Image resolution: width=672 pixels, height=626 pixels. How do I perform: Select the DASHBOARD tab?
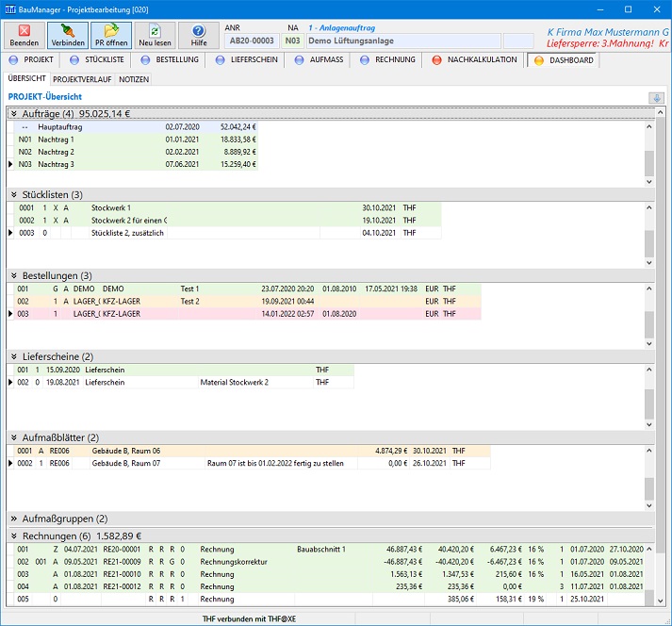point(564,60)
